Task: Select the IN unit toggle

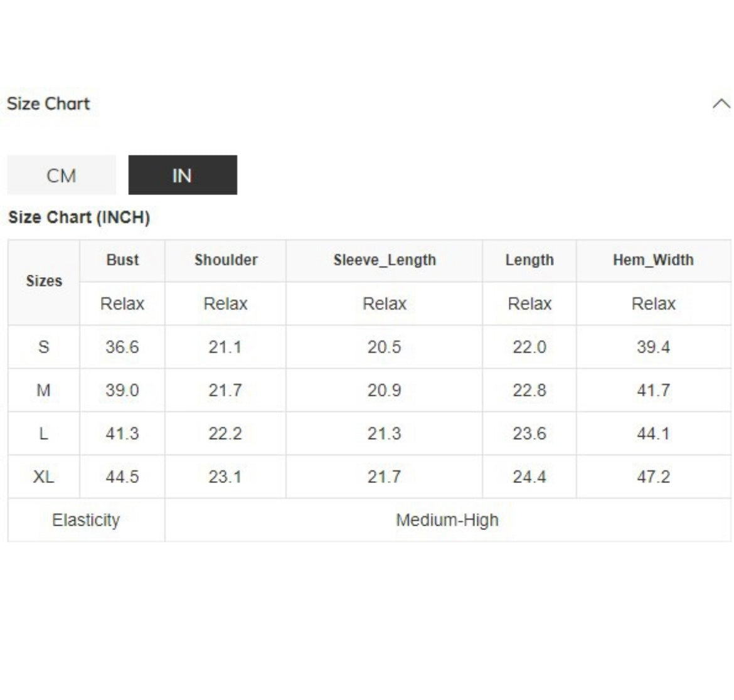Action: pos(183,175)
